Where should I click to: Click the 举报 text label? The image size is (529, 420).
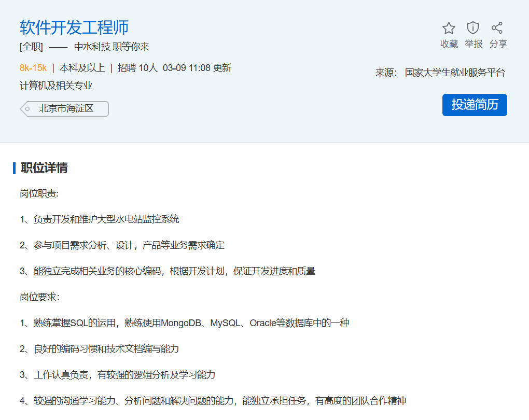473,44
